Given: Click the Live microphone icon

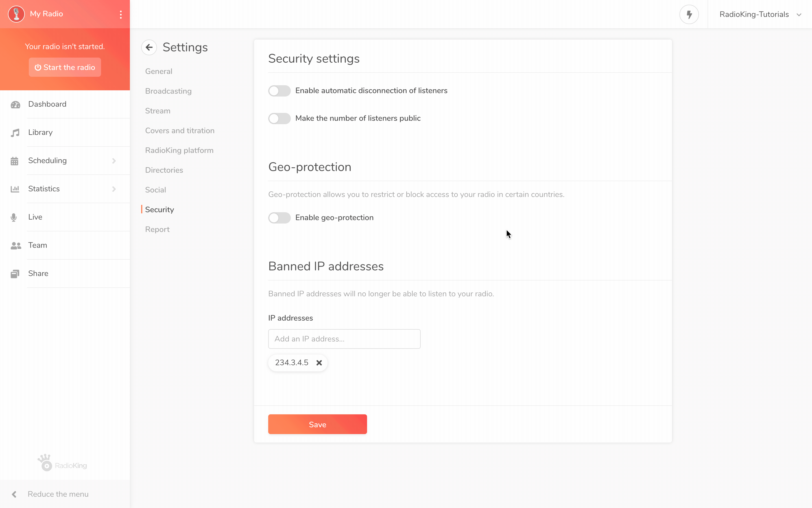Looking at the screenshot, I should point(14,217).
